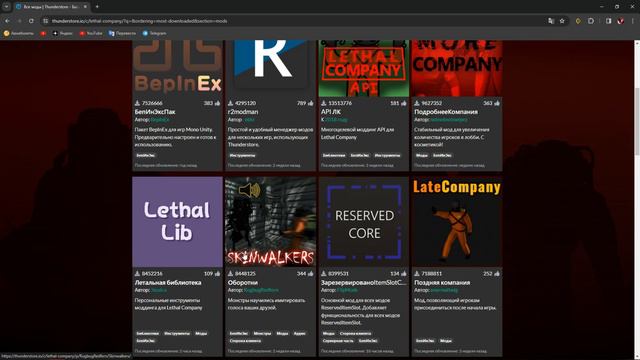Open the red icon-only bookmark
The height and width of the screenshot is (360, 640).
[43, 33]
